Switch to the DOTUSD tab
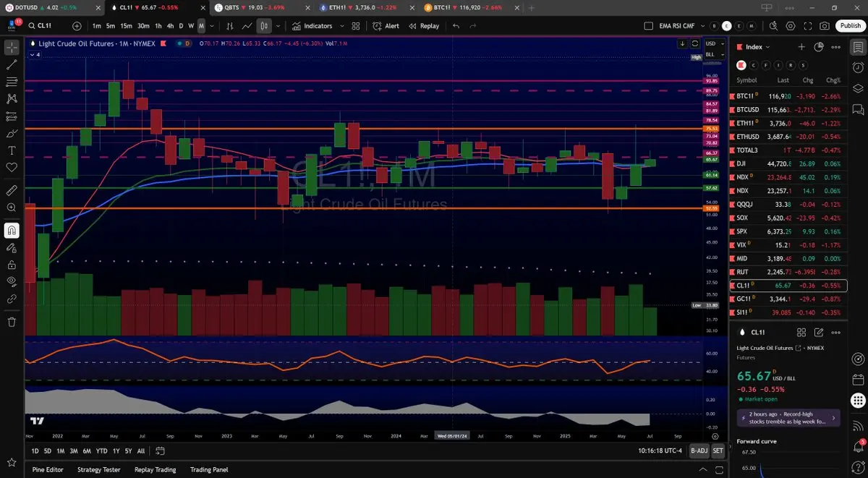 [x=52, y=7]
